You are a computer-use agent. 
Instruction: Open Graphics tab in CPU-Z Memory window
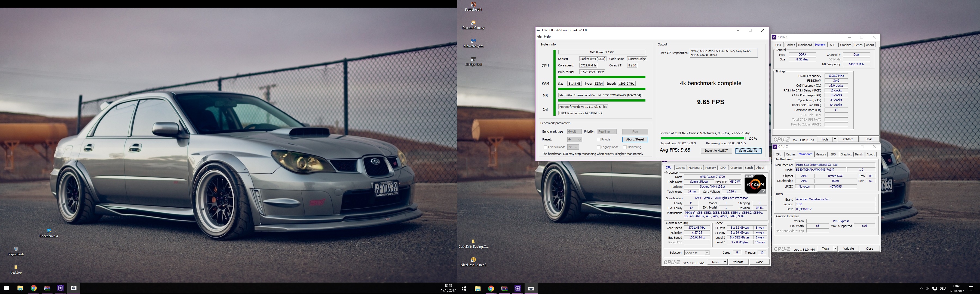[846, 45]
